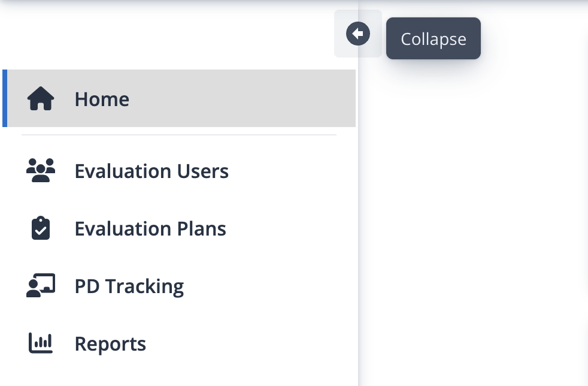Select PD Tracking in the sidebar

[129, 287]
